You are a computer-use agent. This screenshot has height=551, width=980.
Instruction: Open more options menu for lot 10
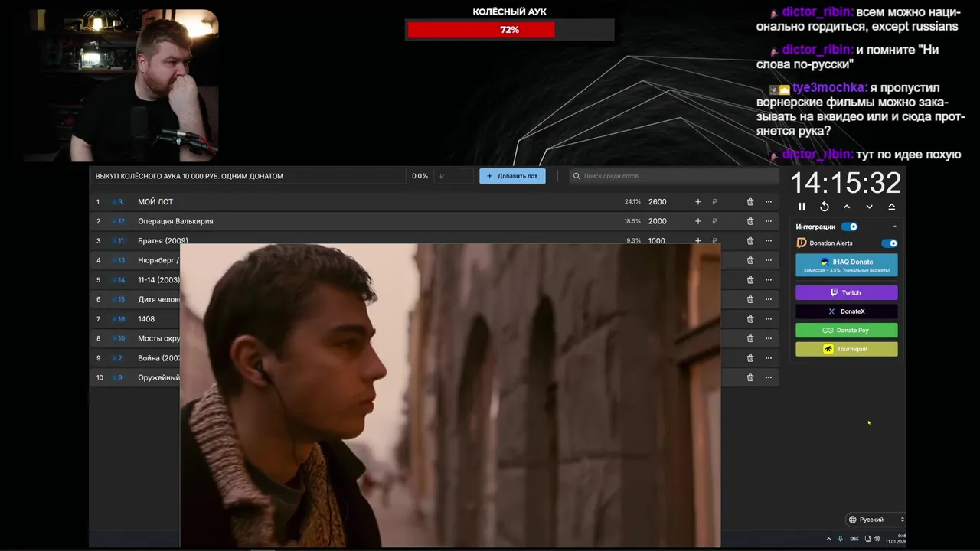click(x=769, y=377)
